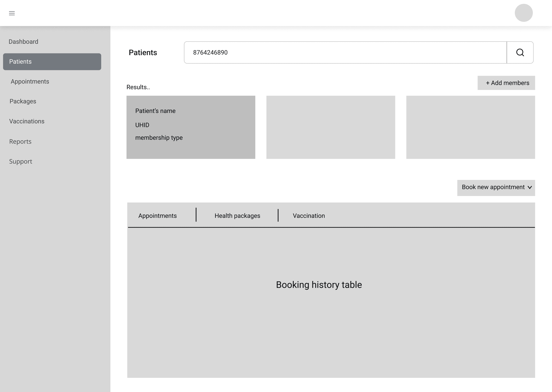Open the user profile avatar
This screenshot has width=552, height=392.
(x=523, y=13)
